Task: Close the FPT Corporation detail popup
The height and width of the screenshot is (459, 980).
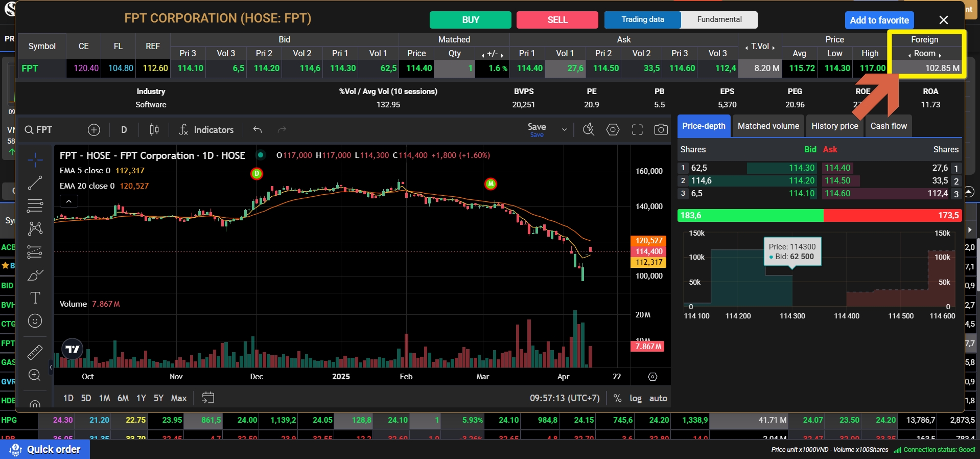Action: click(944, 20)
